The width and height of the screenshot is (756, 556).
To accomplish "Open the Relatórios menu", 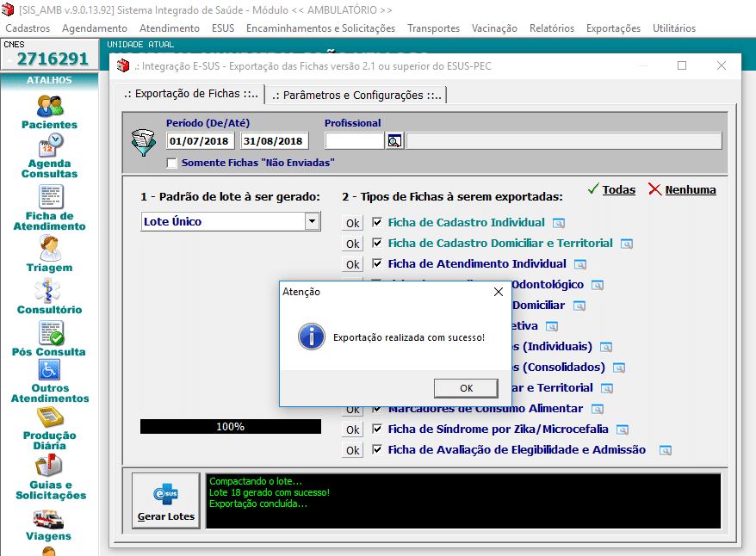I will click(551, 28).
